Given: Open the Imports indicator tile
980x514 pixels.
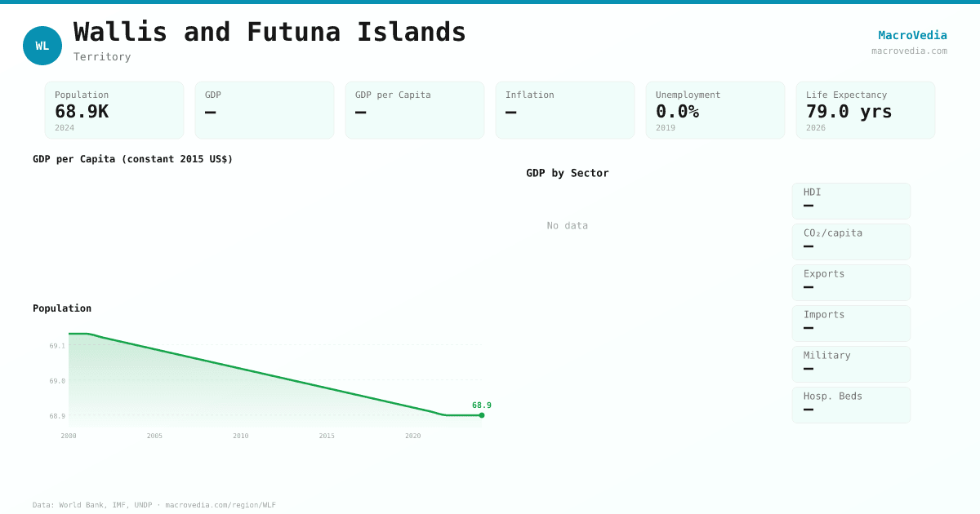Looking at the screenshot, I should tap(851, 323).
